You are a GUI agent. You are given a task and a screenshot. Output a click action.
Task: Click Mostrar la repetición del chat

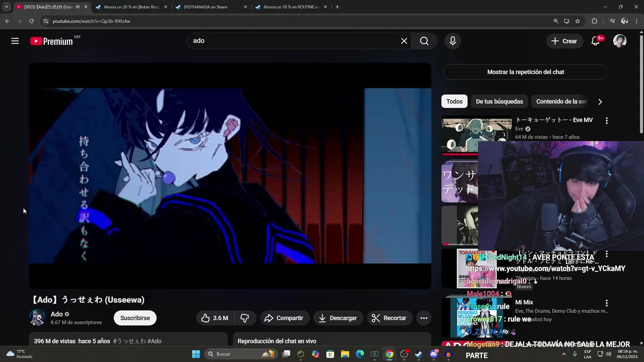pyautogui.click(x=526, y=72)
